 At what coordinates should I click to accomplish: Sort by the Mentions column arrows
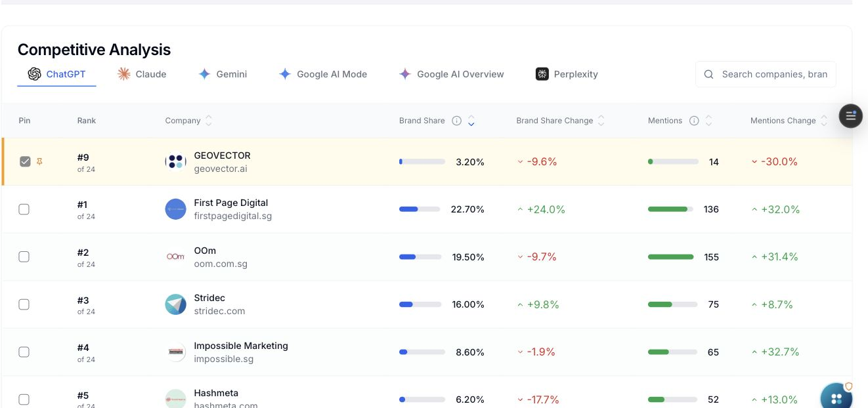pyautogui.click(x=708, y=121)
